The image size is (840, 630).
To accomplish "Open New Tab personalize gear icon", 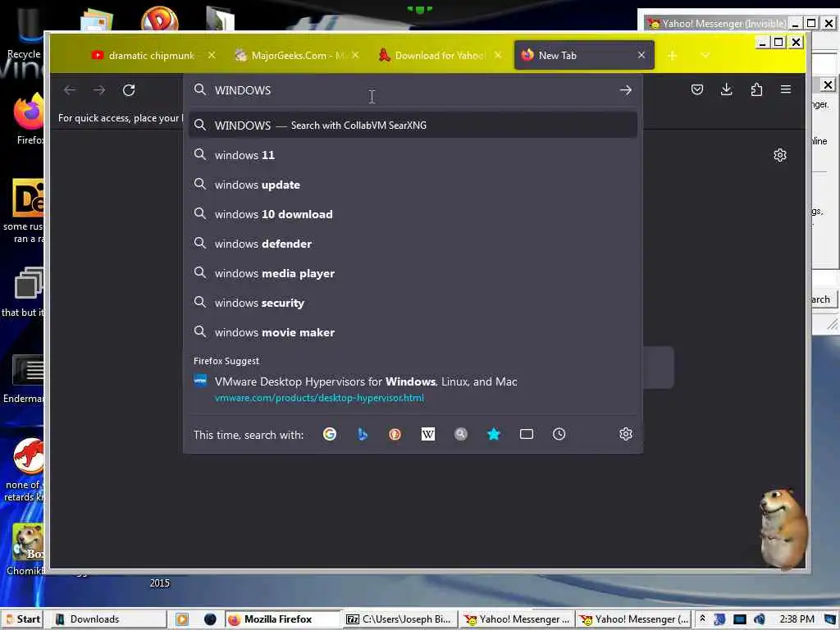I will tap(779, 155).
